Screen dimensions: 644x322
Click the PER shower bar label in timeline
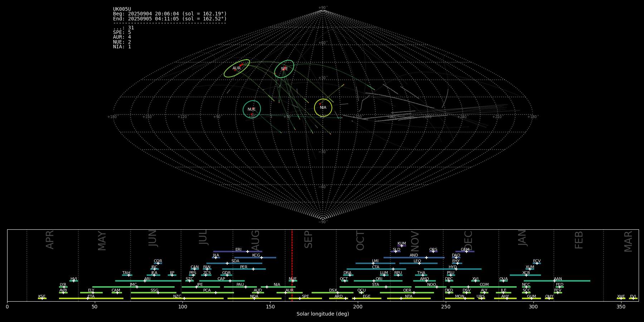244,267
